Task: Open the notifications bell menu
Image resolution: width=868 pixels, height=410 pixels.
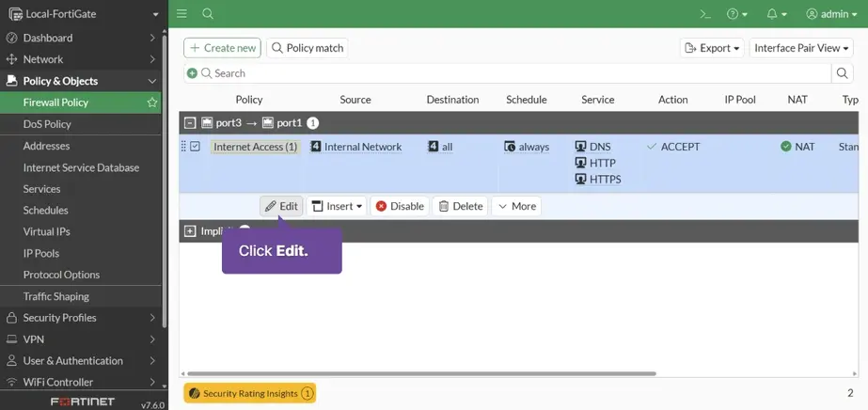Action: 776,14
